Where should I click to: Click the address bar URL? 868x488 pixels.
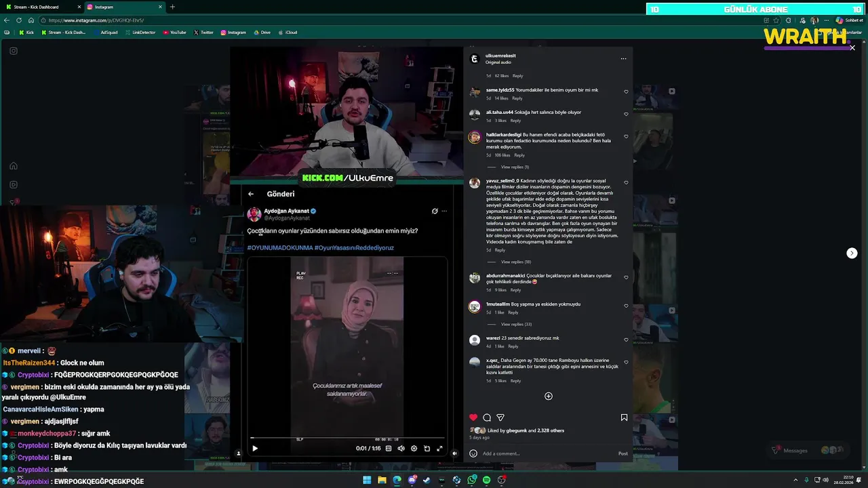click(x=95, y=20)
